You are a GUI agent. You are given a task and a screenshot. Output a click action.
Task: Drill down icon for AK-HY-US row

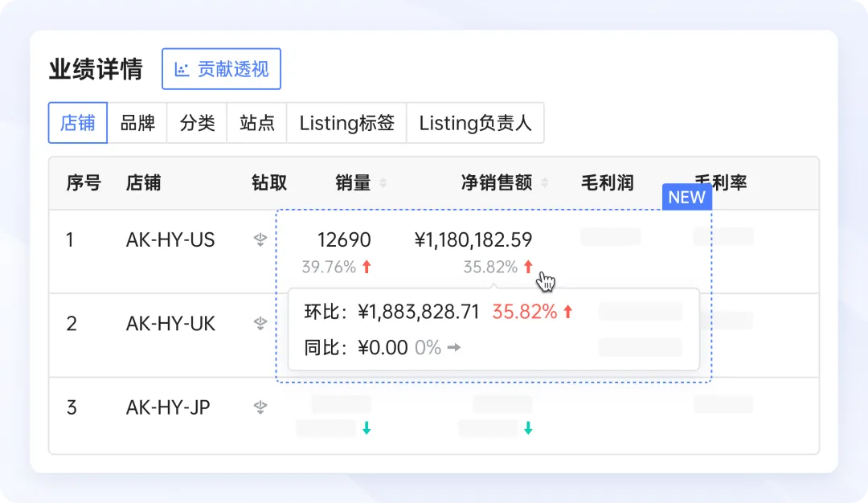click(x=260, y=239)
